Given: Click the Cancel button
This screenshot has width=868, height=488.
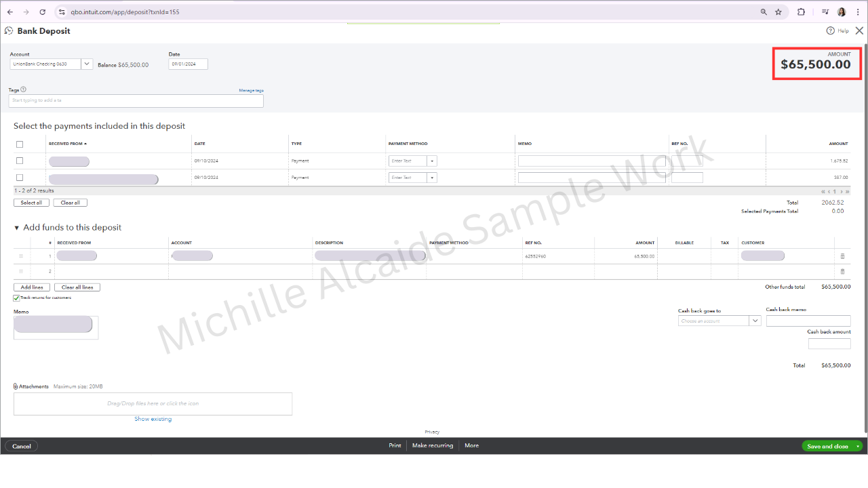Looking at the screenshot, I should pos(22,446).
